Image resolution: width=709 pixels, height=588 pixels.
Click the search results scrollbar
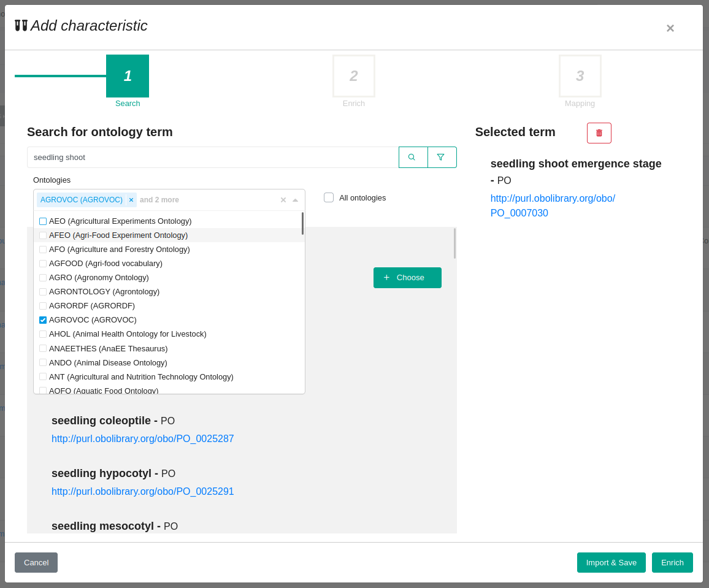click(x=454, y=243)
